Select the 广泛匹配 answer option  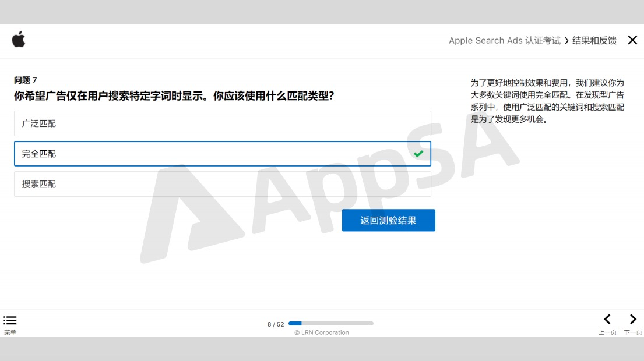click(x=223, y=123)
